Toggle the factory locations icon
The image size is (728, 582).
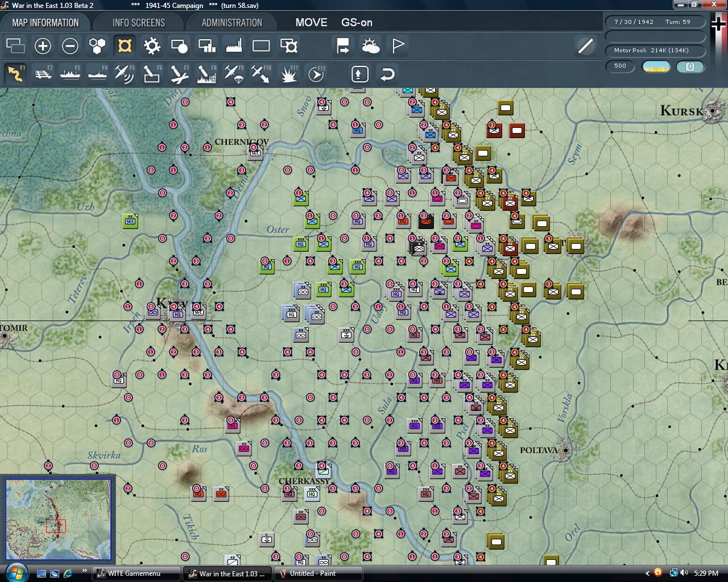point(234,46)
